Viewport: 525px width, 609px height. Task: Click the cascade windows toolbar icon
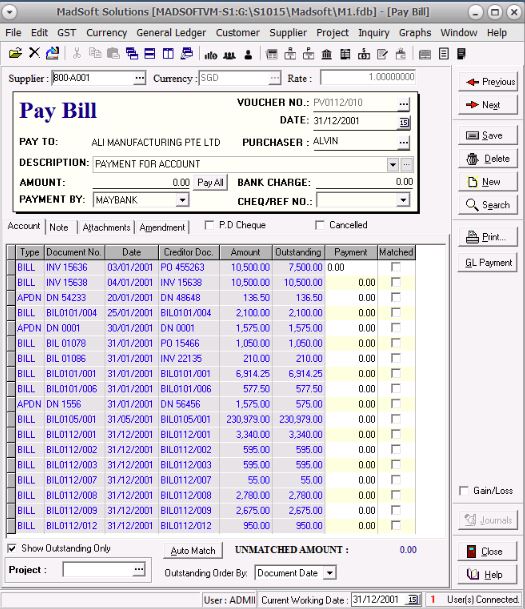[132, 53]
